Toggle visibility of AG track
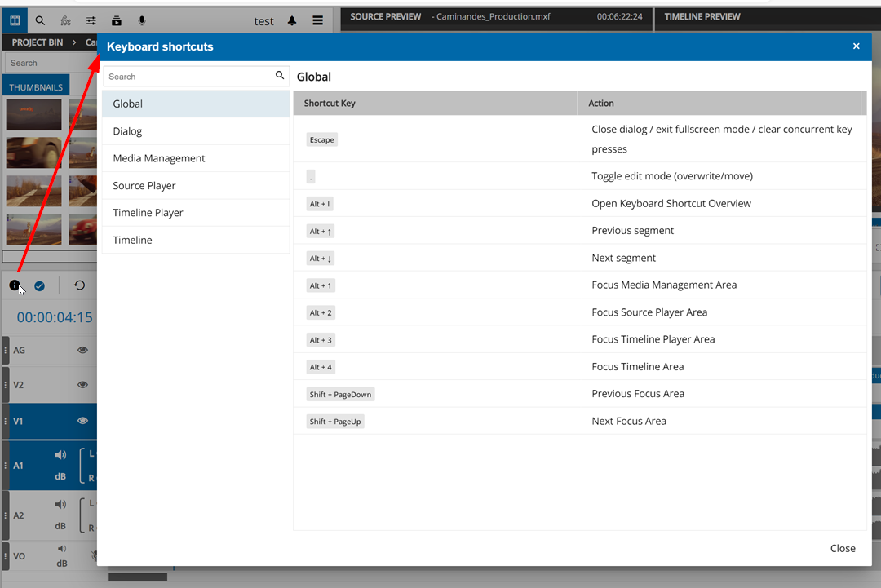The image size is (881, 588). 82,350
